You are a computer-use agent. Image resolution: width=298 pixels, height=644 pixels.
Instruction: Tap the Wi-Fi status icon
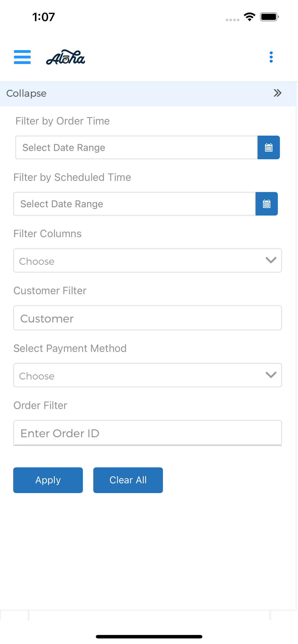[249, 17]
